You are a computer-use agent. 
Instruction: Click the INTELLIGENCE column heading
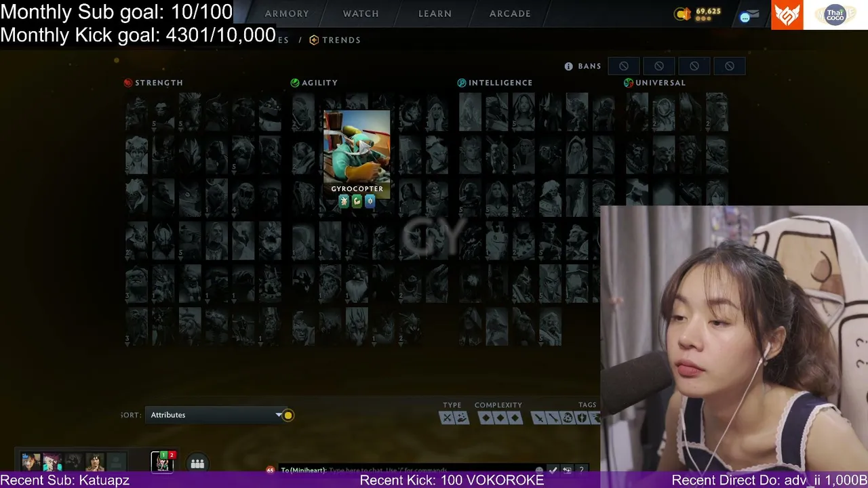coord(500,83)
